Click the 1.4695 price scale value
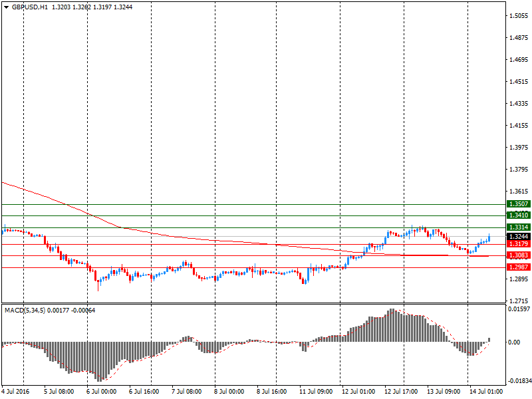 [x=519, y=60]
